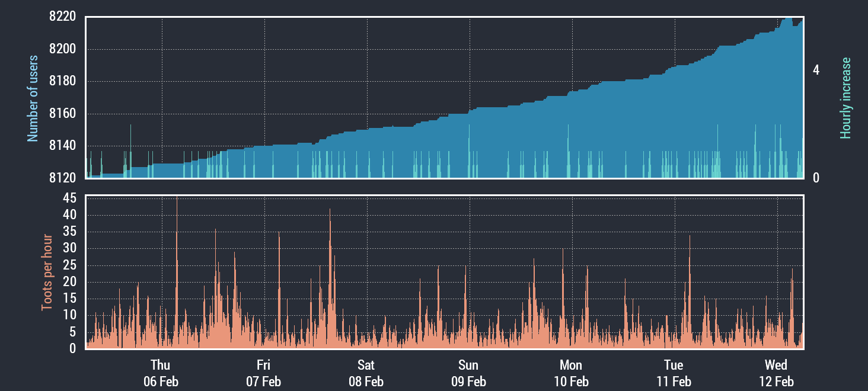Click the 4 tick on hourly increase axis

(816, 70)
